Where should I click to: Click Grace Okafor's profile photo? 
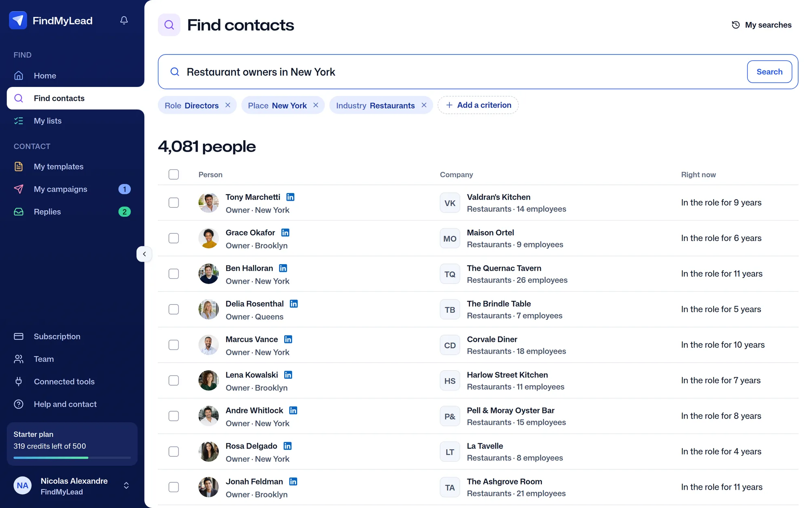coord(209,238)
